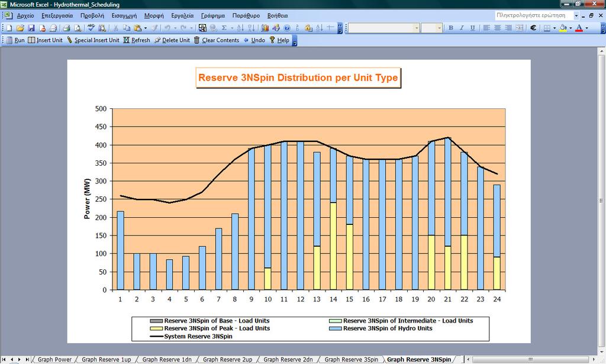Click the Font Color red A
This screenshot has height=364, width=606.
coord(579,28)
